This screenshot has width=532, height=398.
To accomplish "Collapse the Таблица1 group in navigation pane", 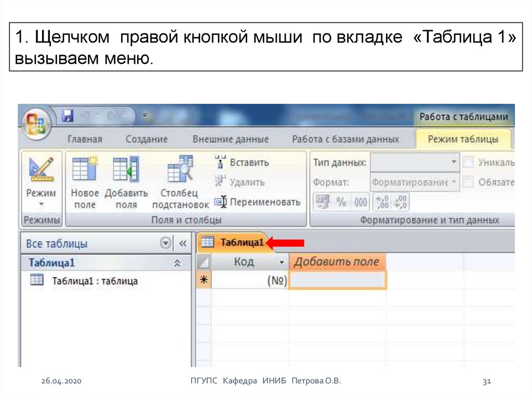I will [x=177, y=263].
